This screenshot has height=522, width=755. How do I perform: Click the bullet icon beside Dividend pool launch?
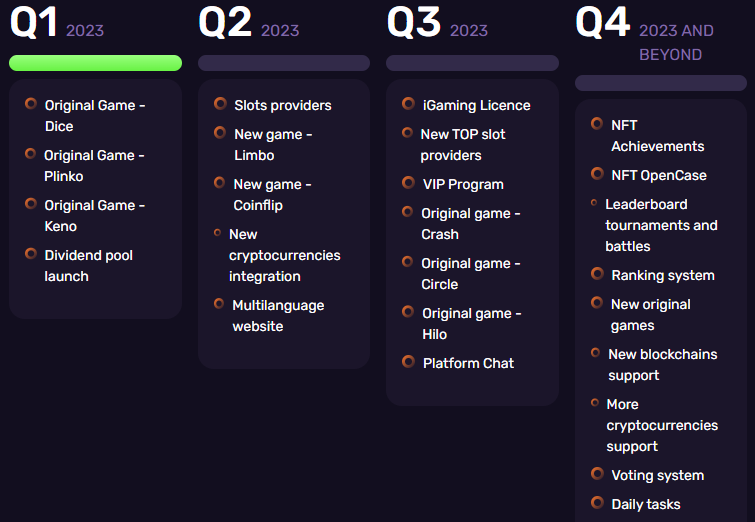(31, 254)
